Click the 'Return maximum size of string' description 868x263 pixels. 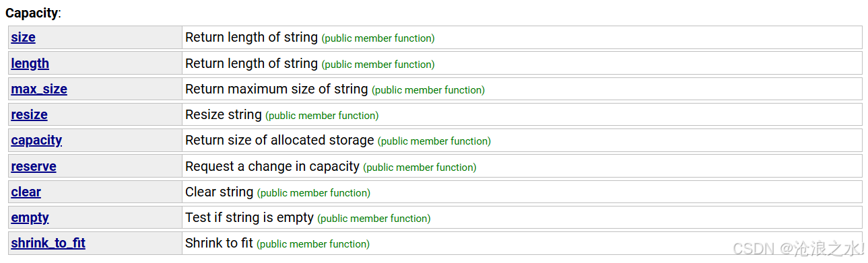(277, 89)
